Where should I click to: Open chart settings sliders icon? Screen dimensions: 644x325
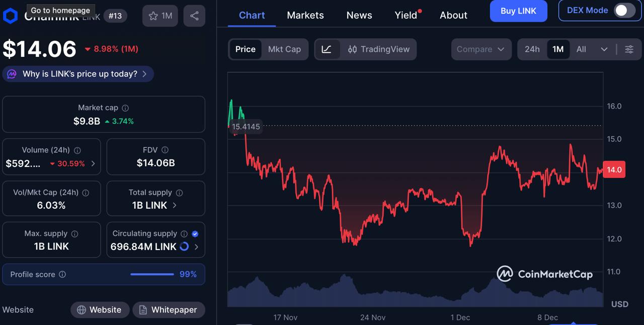[x=629, y=49]
